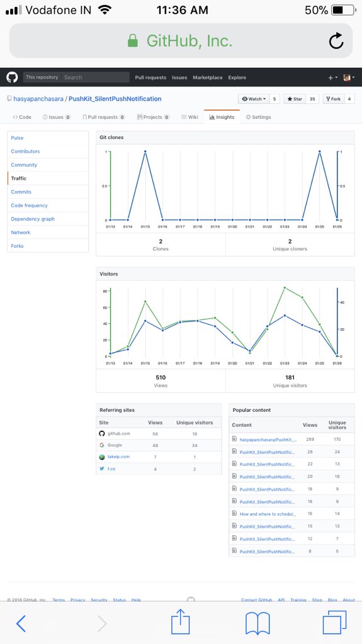The image size is (362, 644).
Task: Tap the Safari bookmarks book icon
Action: tap(257, 623)
